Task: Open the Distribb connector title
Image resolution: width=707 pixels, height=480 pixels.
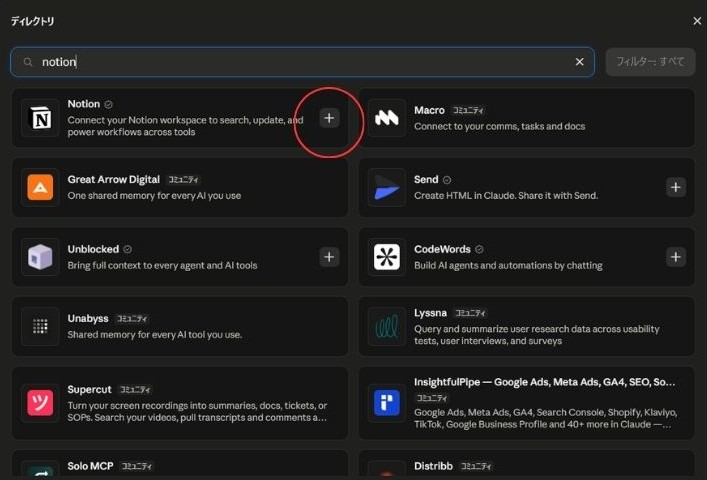Action: [x=433, y=466]
